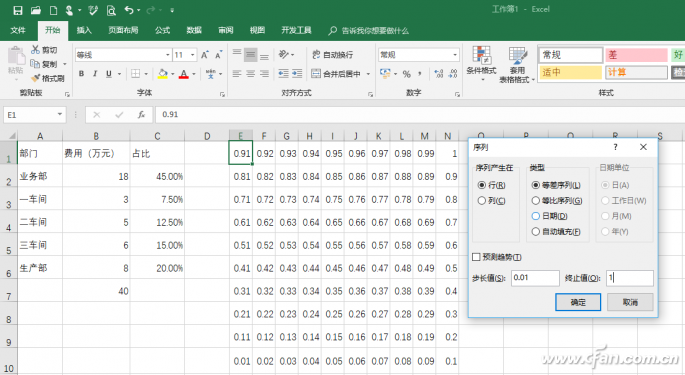
Task: Toggle Underline formatting
Action: coord(109,74)
